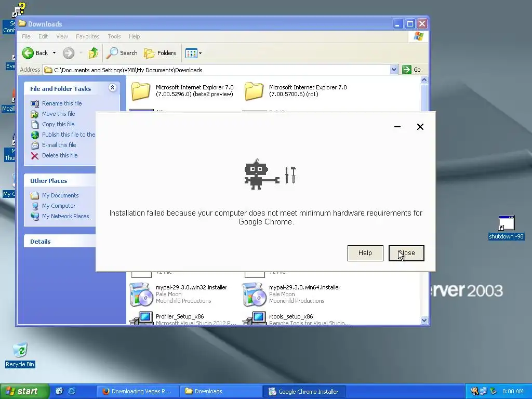532x399 pixels.
Task: Click the system tray clock
Action: tap(513, 391)
